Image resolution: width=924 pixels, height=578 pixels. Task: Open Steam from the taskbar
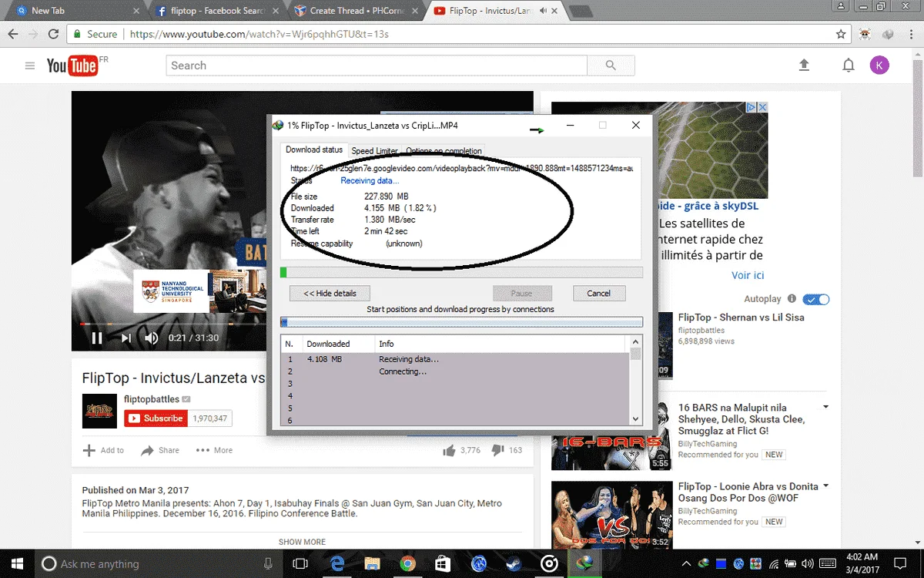click(x=514, y=563)
